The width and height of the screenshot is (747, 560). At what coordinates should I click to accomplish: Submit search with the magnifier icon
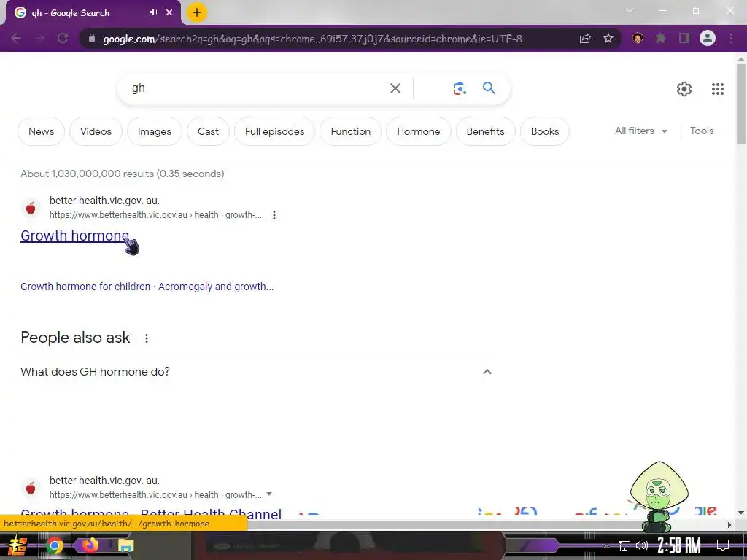tap(489, 87)
